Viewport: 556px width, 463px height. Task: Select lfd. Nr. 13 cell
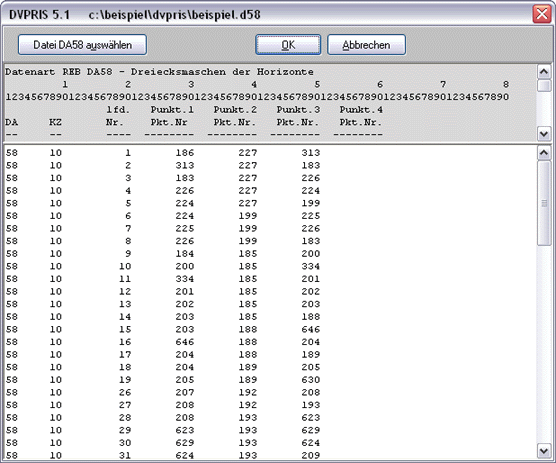[125, 304]
